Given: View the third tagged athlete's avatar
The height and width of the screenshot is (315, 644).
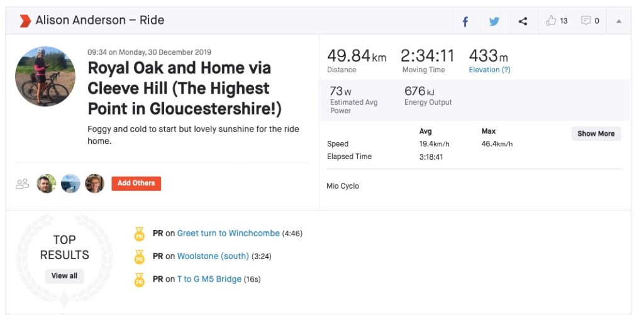Looking at the screenshot, I should point(94,184).
